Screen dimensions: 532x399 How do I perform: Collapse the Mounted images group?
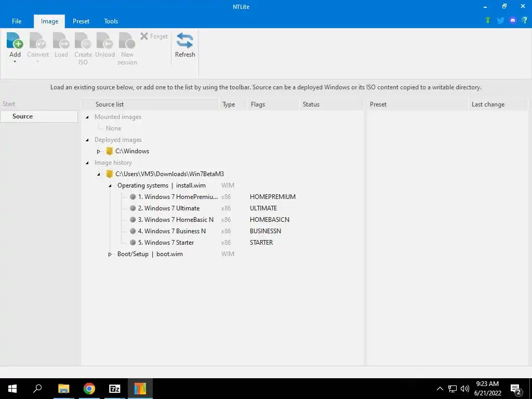pyautogui.click(x=87, y=117)
